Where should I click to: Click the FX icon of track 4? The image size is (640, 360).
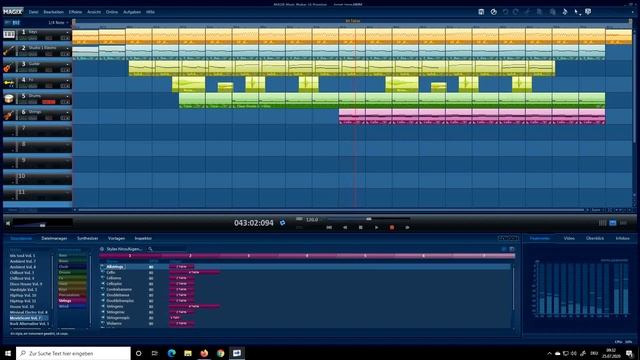coord(9,83)
